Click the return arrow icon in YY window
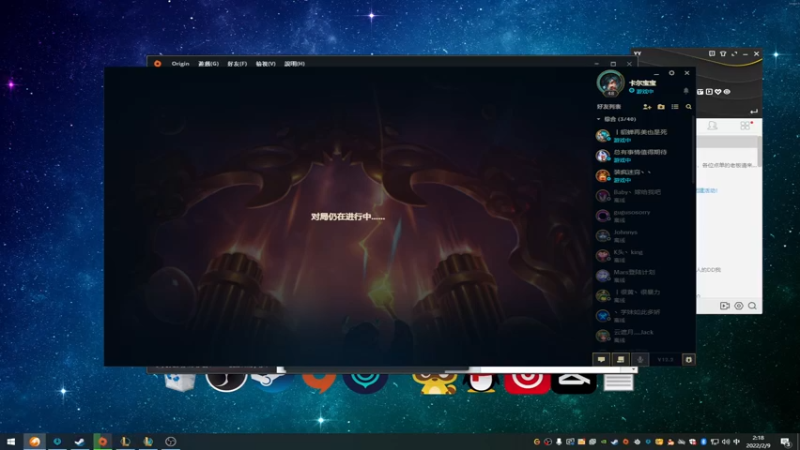800x450 pixels. click(754, 111)
